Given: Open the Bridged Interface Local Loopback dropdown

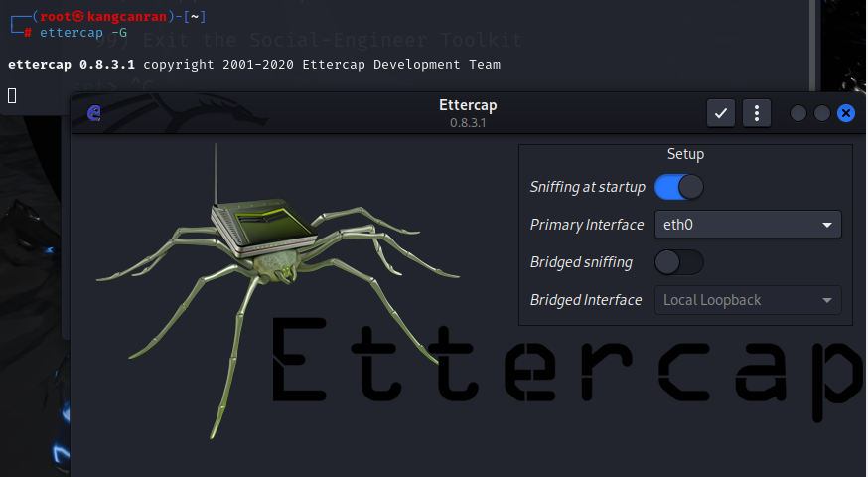Looking at the screenshot, I should pos(748,300).
